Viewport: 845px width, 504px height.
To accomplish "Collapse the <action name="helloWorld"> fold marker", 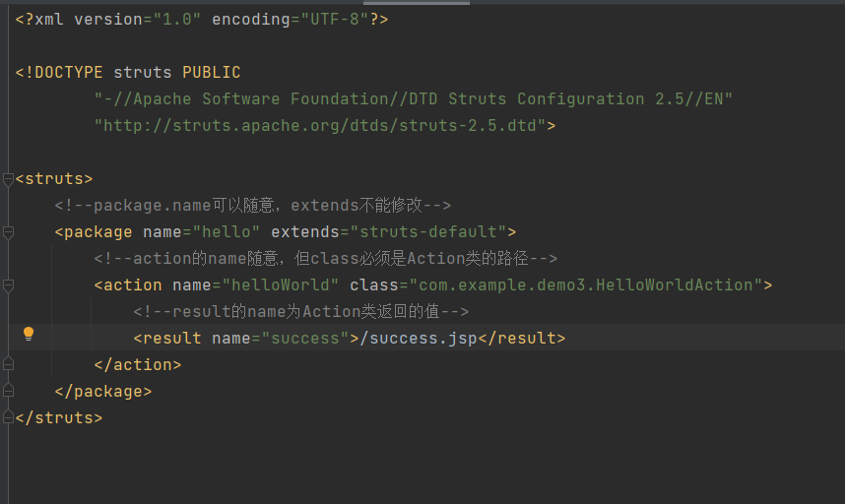I will coord(8,285).
